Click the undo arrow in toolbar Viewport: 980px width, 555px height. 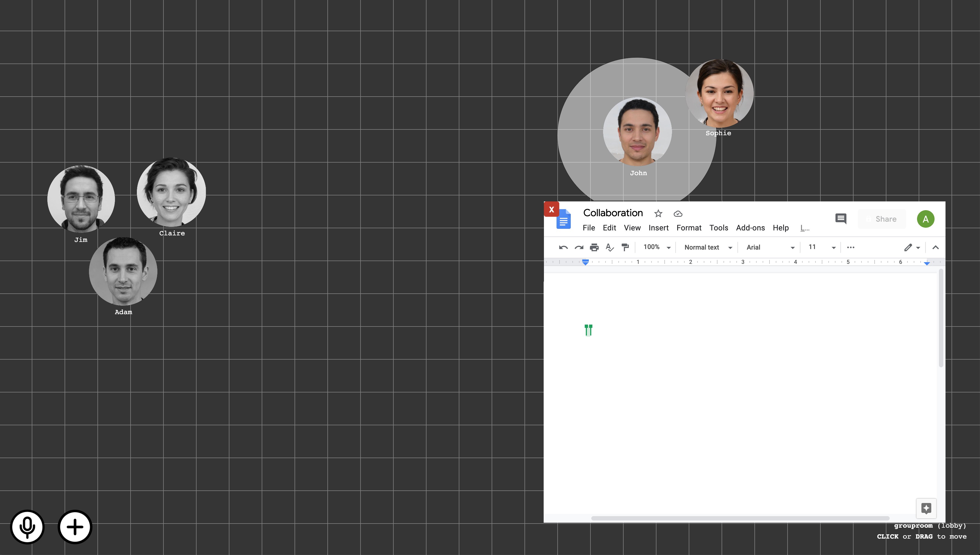click(x=563, y=247)
